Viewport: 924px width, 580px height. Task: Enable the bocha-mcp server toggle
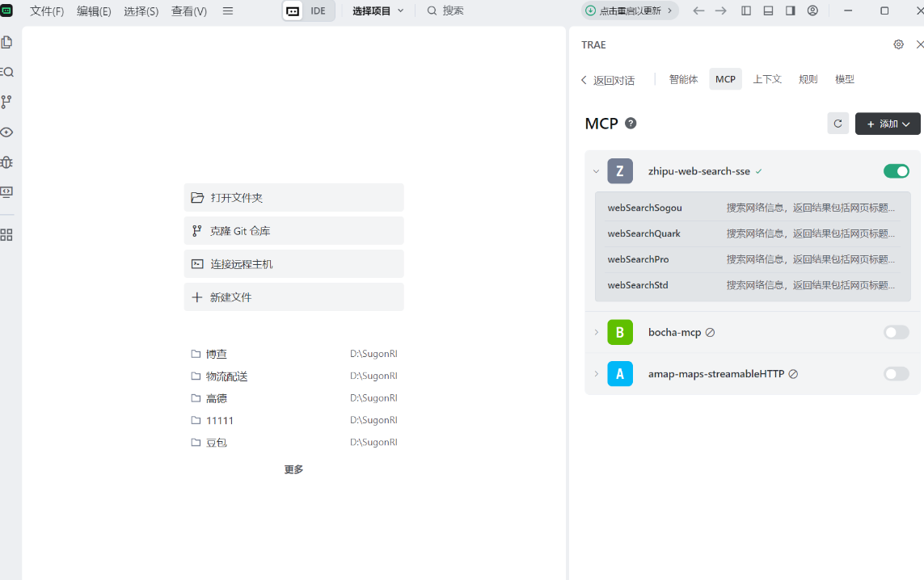pos(896,332)
